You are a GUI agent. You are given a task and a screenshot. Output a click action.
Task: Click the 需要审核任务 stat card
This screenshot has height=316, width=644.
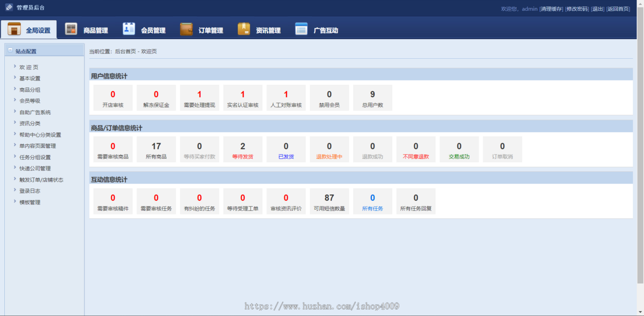pos(156,201)
